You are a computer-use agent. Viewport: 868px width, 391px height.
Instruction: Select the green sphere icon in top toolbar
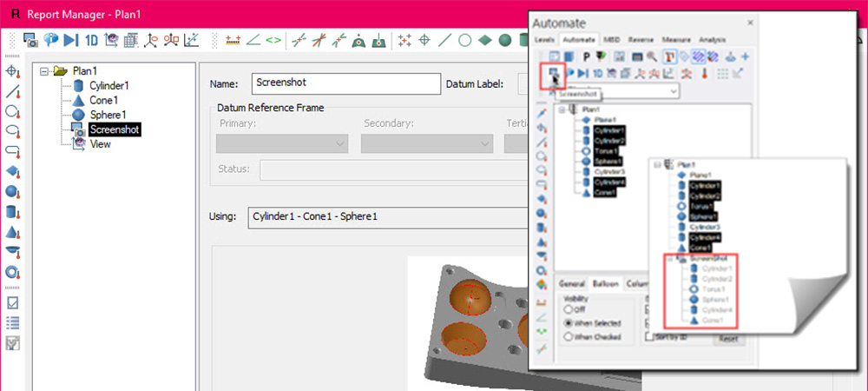tap(505, 40)
